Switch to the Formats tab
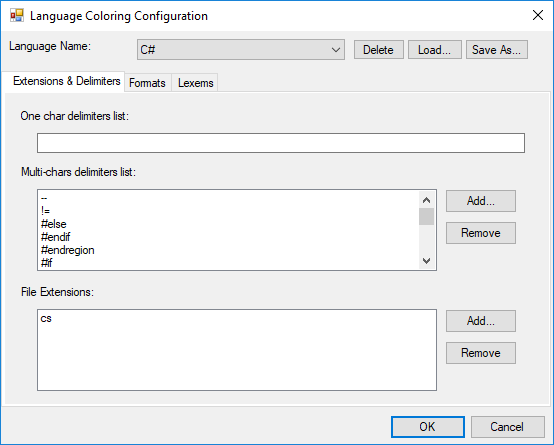Screen dimensions: 554x445 (x=147, y=83)
